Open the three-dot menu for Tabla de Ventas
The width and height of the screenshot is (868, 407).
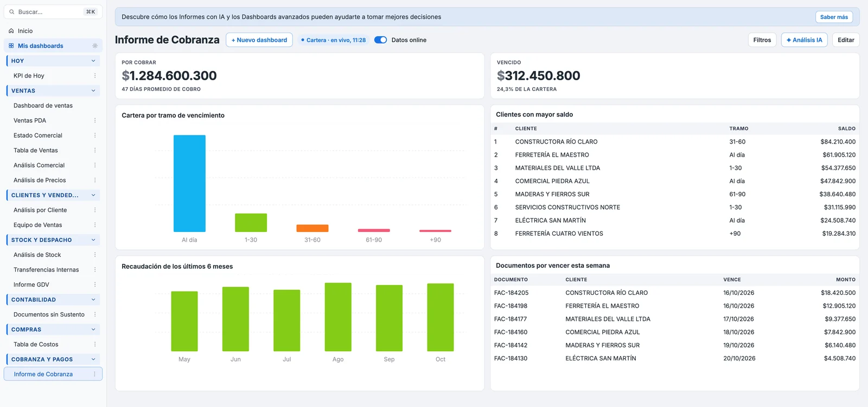(x=95, y=150)
